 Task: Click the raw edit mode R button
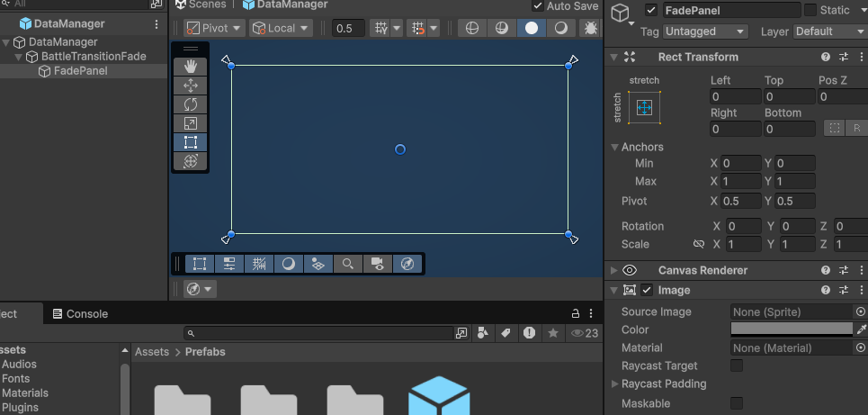(x=856, y=129)
